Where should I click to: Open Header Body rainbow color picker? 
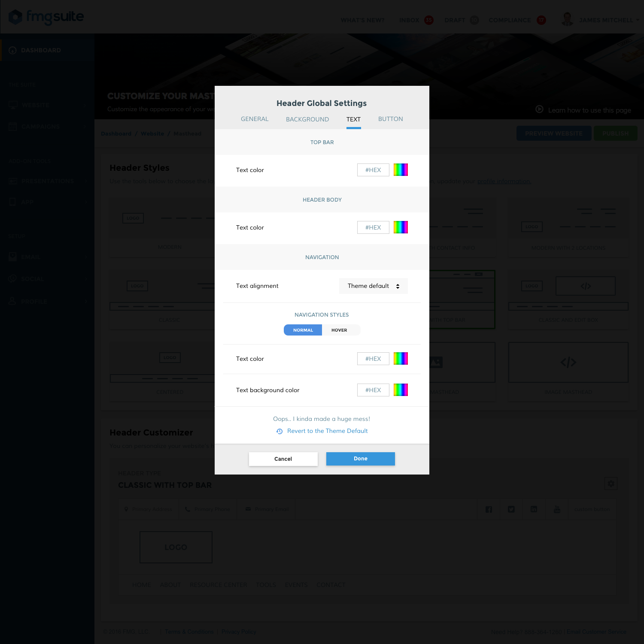click(x=401, y=227)
